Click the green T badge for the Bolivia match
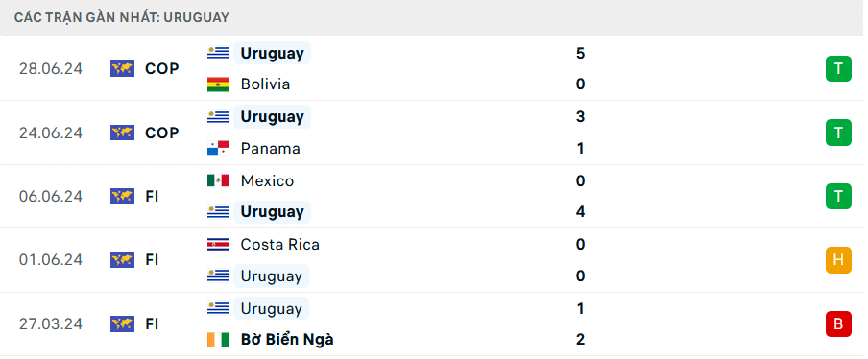 coord(838,68)
